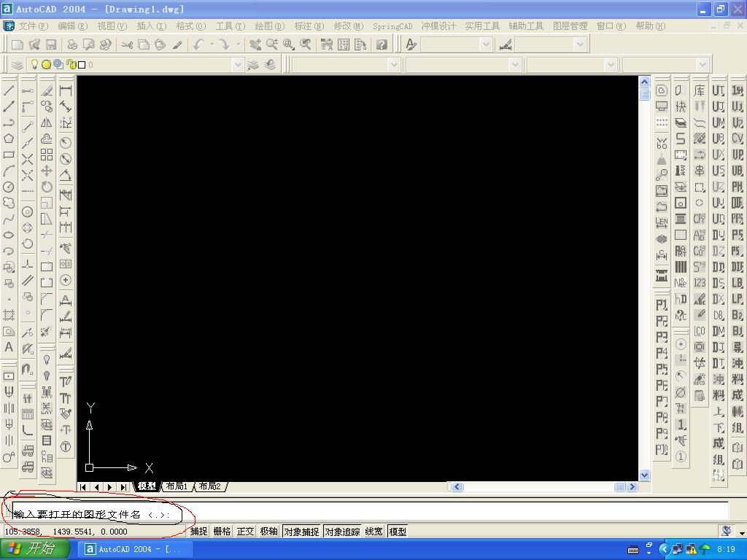The image size is (747, 560).
Task: Open the text style dropdown
Action: pos(485,44)
